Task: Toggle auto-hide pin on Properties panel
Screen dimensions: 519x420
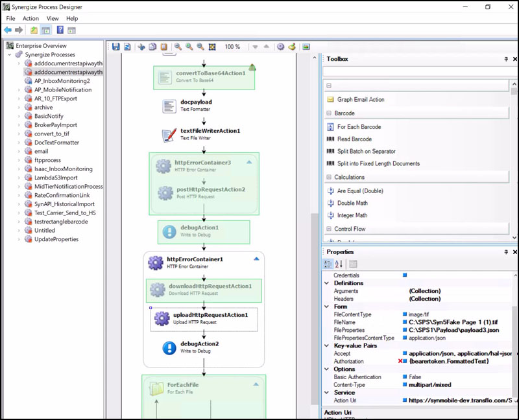Action: 506,251
